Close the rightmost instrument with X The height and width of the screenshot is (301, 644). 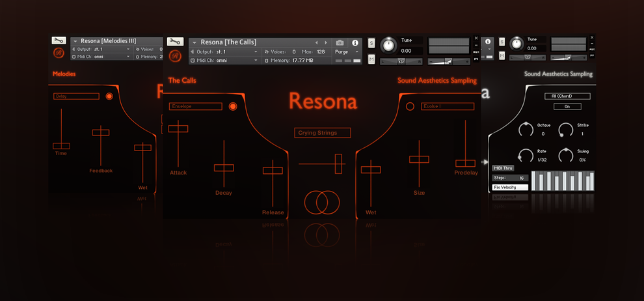[592, 37]
